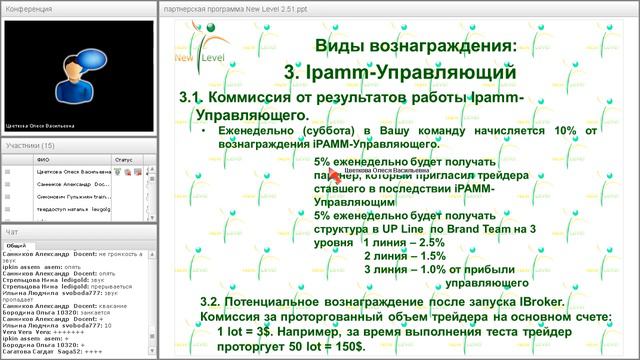
Task: Click the conference video area
Action: (79, 76)
